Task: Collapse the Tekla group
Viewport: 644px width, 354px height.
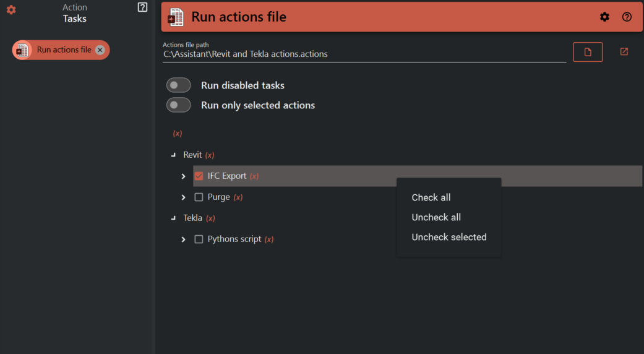Action: click(173, 218)
